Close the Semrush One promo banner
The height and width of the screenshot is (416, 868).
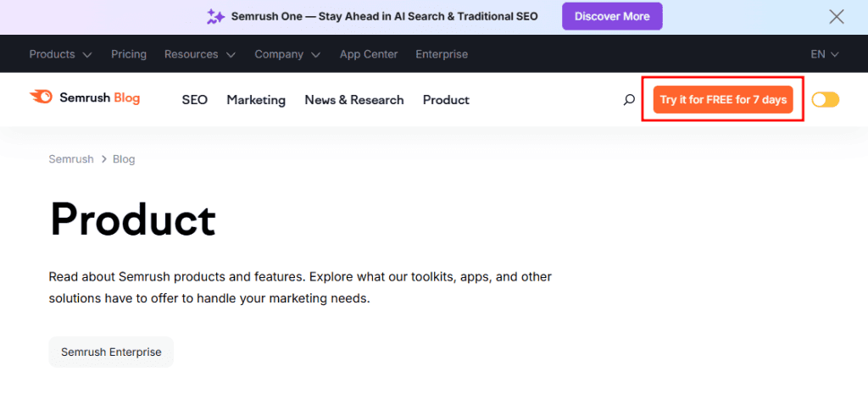pos(837,17)
